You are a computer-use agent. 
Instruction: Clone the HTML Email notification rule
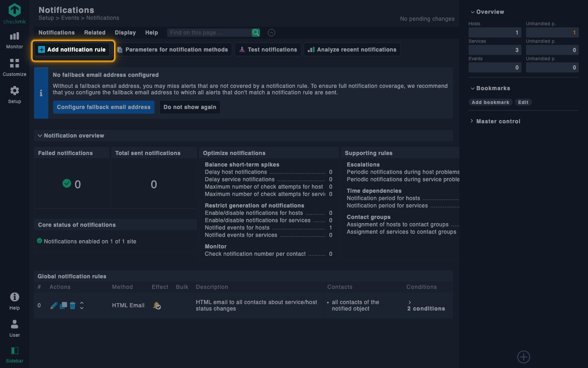coord(63,305)
